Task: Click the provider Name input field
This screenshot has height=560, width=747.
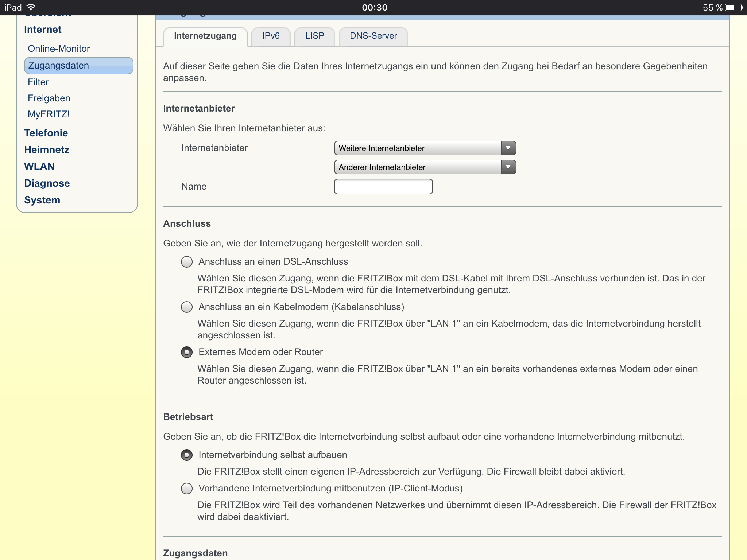Action: 383,186
